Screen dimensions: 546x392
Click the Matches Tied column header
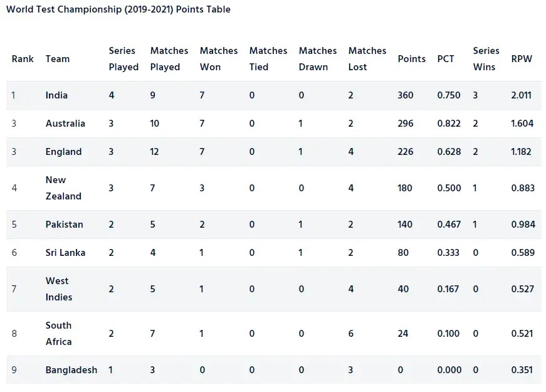click(268, 59)
